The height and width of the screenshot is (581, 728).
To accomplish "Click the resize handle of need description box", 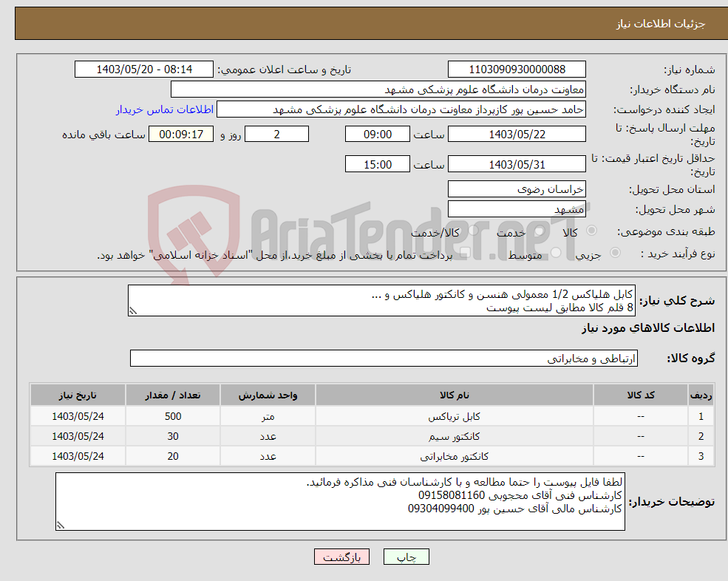I will (133, 311).
